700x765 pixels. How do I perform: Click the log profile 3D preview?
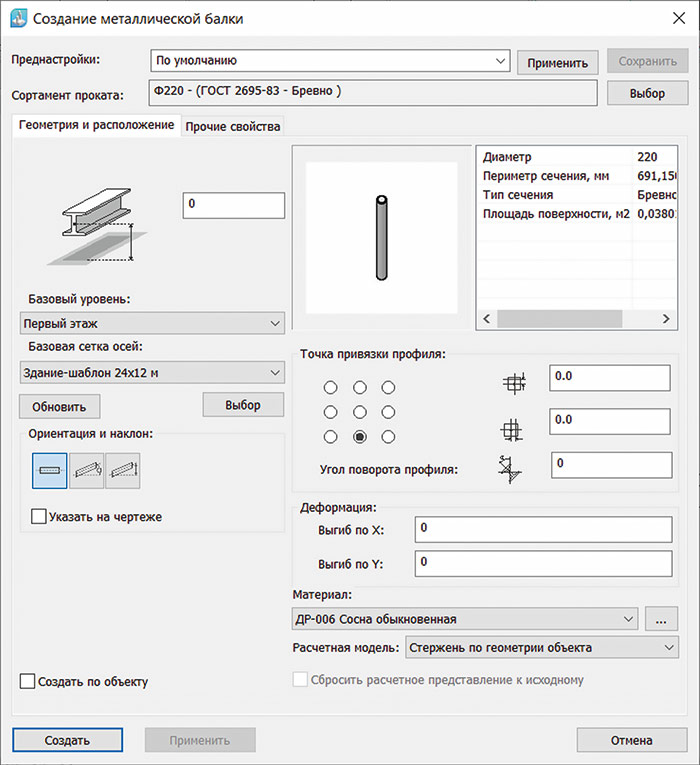(381, 238)
